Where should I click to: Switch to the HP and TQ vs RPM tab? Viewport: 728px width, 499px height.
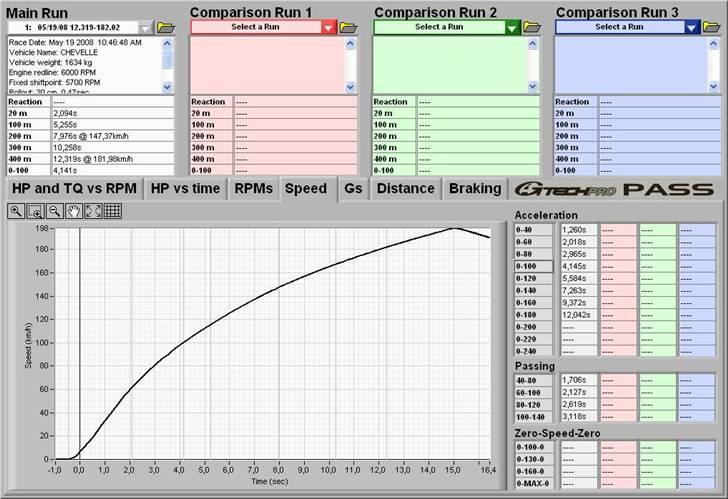pos(73,188)
